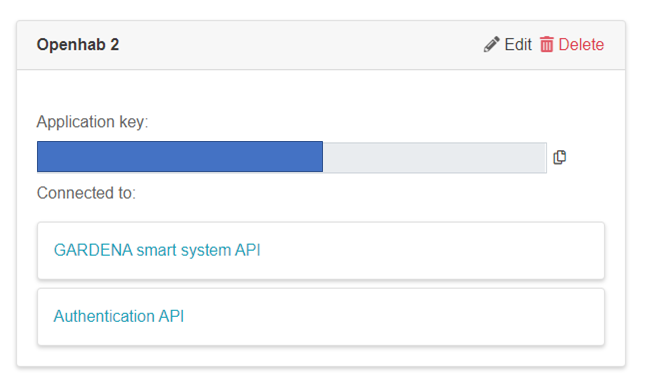
Task: Click the red Delete button
Action: (572, 44)
